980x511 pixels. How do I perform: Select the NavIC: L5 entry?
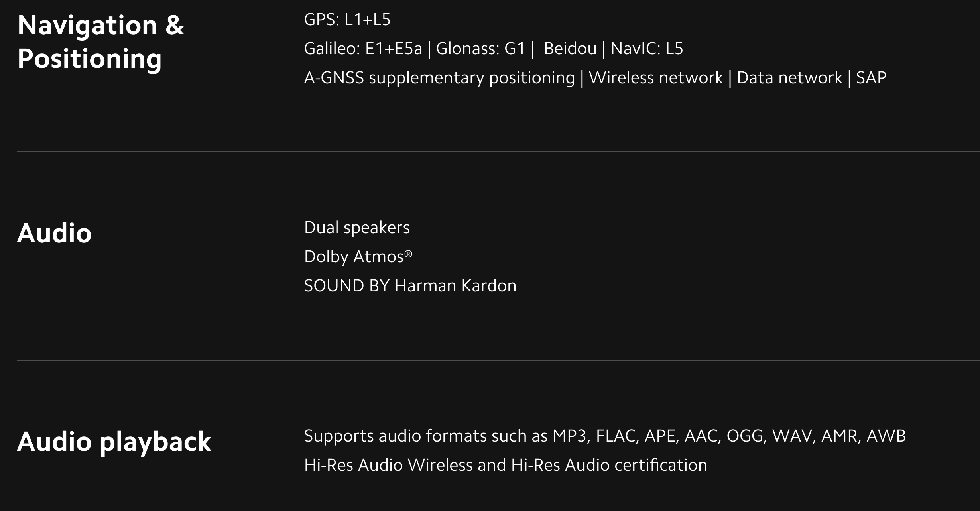(647, 49)
